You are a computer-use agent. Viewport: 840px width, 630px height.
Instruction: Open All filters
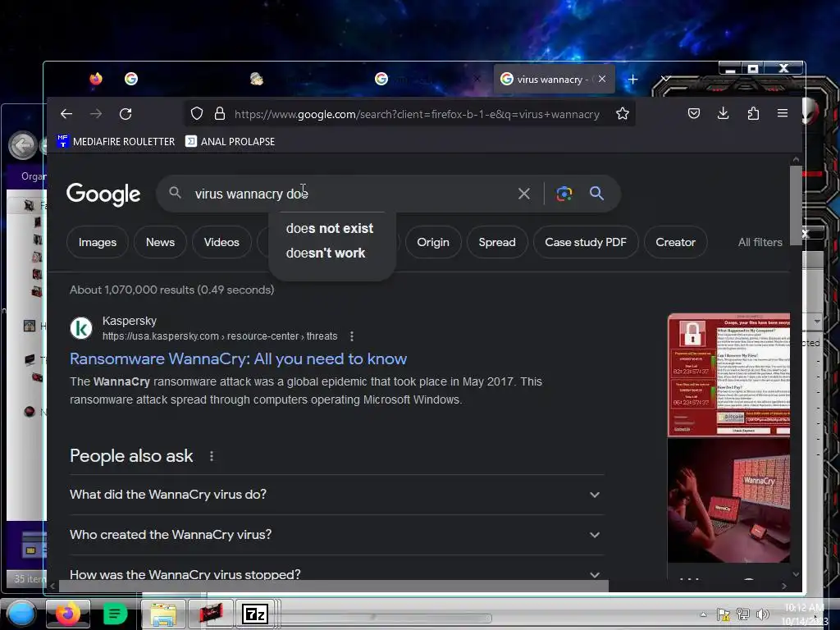pos(760,242)
